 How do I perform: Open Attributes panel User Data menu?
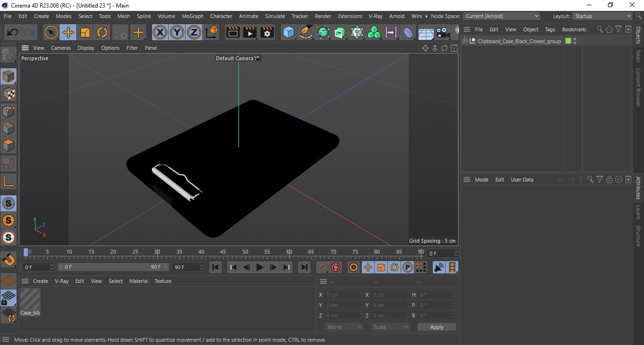[x=522, y=180]
